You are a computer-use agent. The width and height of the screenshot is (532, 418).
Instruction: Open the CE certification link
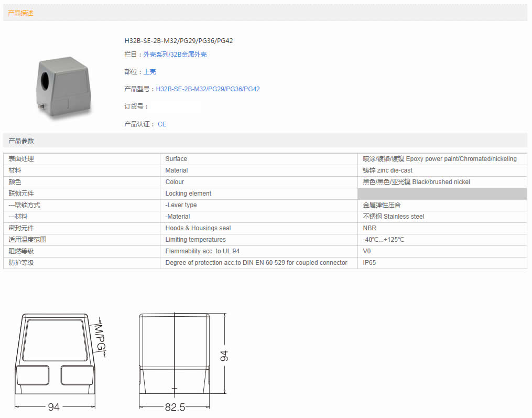coord(162,124)
